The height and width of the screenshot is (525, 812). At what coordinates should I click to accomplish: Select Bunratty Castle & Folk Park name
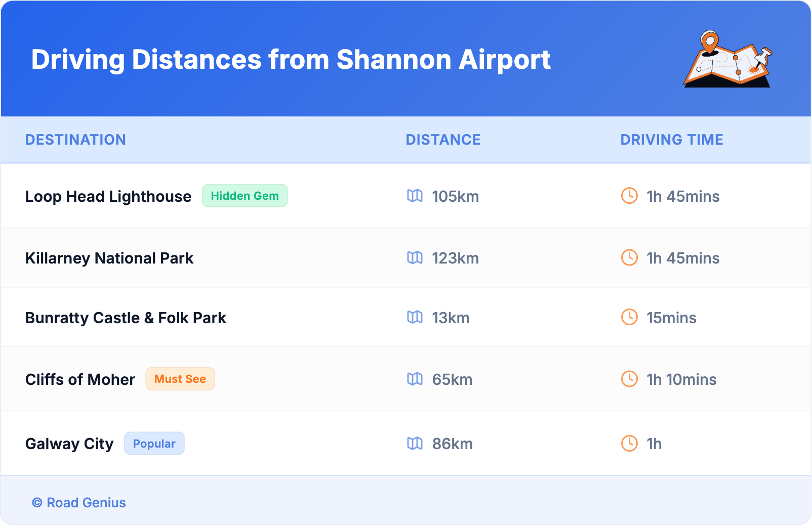tap(126, 318)
